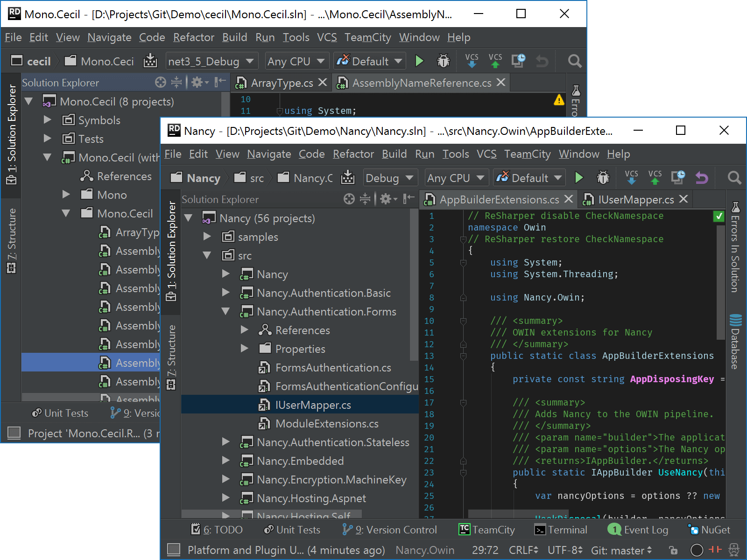Viewport: 747px width, 560px height.
Task: Open Debug configuration dropdown in Nancy toolbar
Action: click(x=389, y=178)
